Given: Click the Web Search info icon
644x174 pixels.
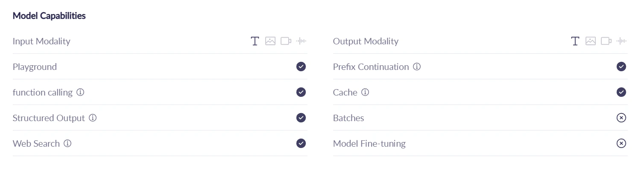Looking at the screenshot, I should coord(67,143).
